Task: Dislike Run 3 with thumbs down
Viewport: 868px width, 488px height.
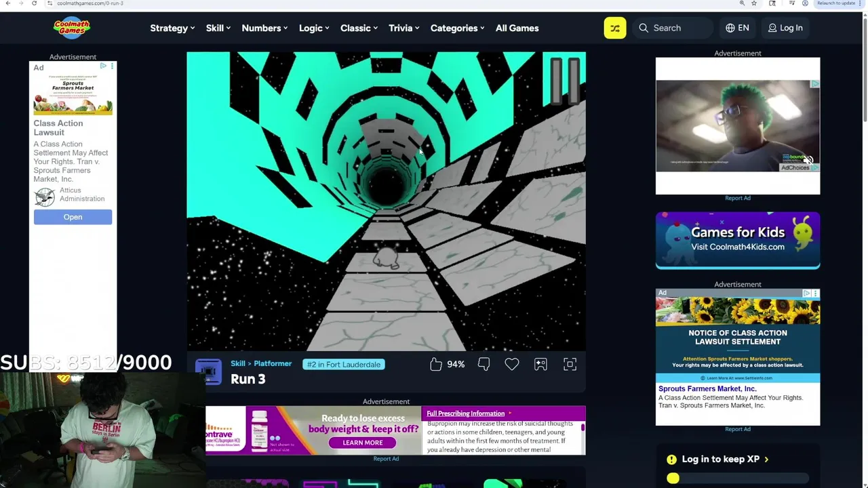Action: (484, 365)
